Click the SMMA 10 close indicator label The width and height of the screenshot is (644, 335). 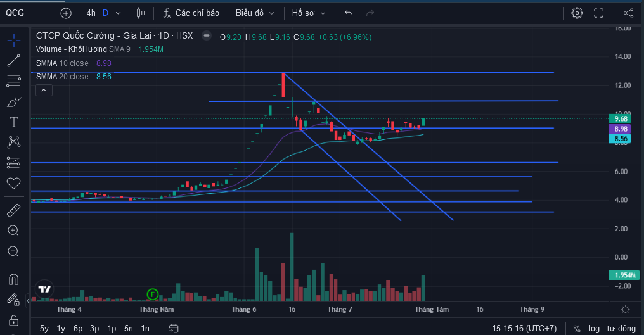click(62, 63)
